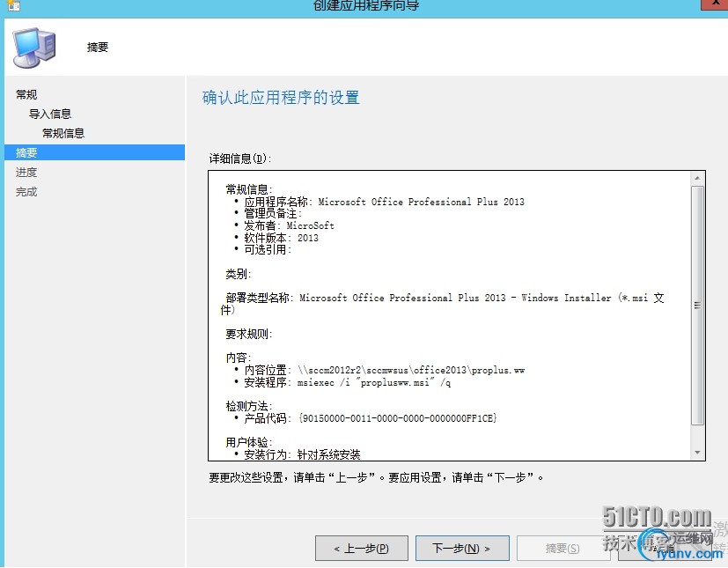Go back with the 上一步(P) button
This screenshot has height=568, width=728.
tap(362, 549)
